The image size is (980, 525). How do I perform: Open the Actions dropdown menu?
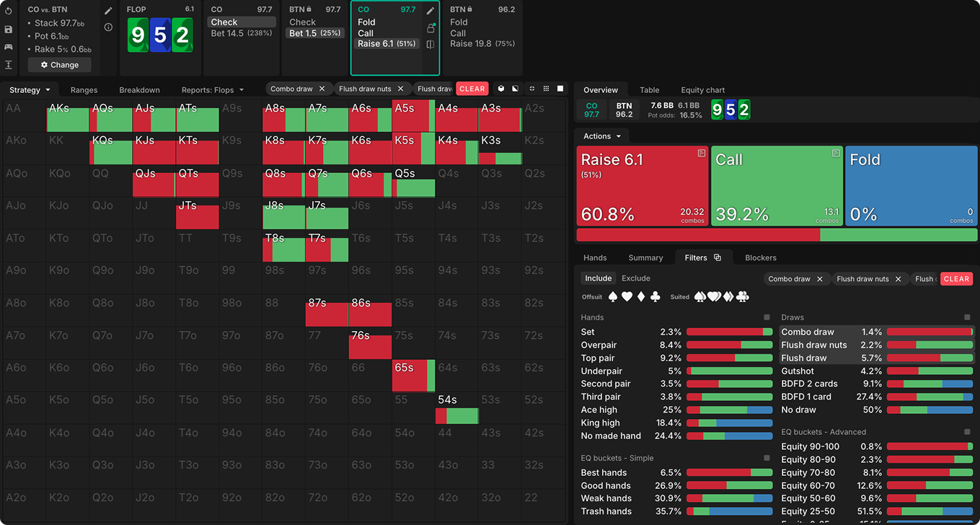click(x=602, y=136)
